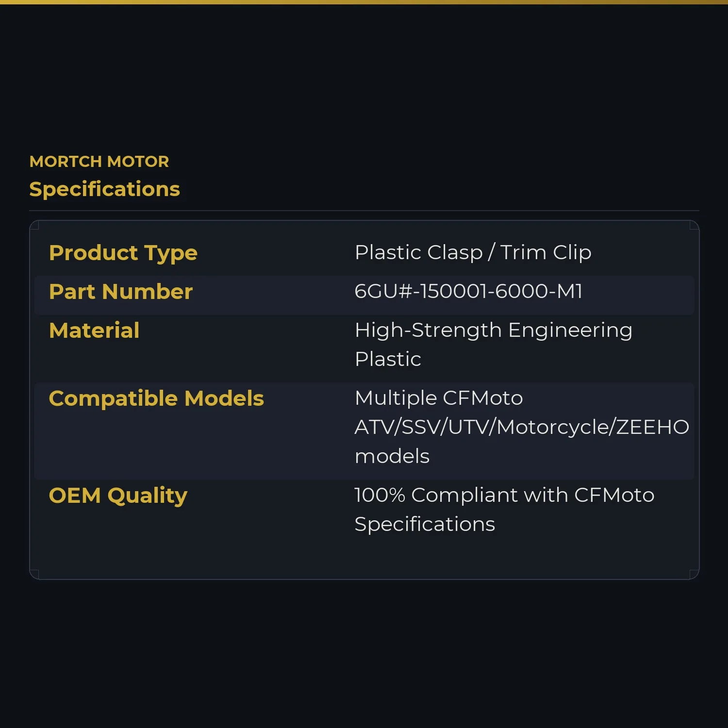Select 100% Compliant with CFMoto text
The width and height of the screenshot is (728, 728).
pos(504,495)
